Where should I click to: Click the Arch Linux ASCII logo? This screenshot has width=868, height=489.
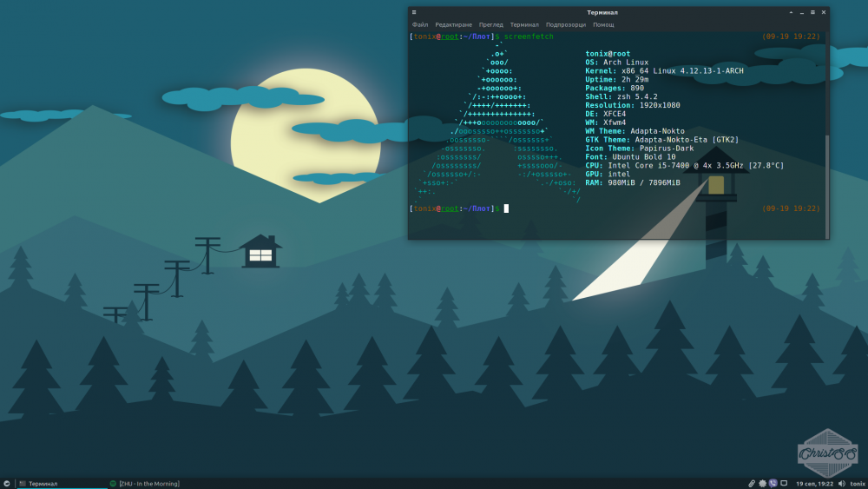tap(497, 122)
